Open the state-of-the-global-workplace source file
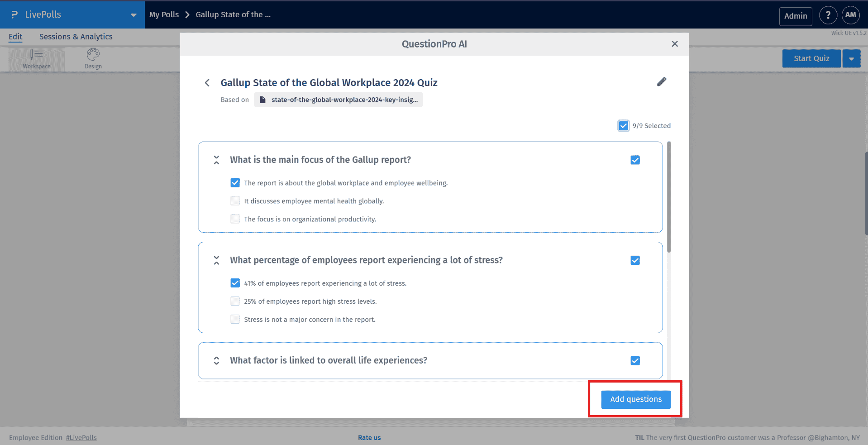 coord(339,100)
